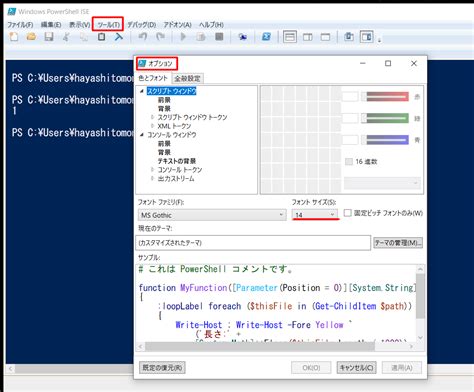Open the 編集(E) menu
474x392 pixels.
51,25
